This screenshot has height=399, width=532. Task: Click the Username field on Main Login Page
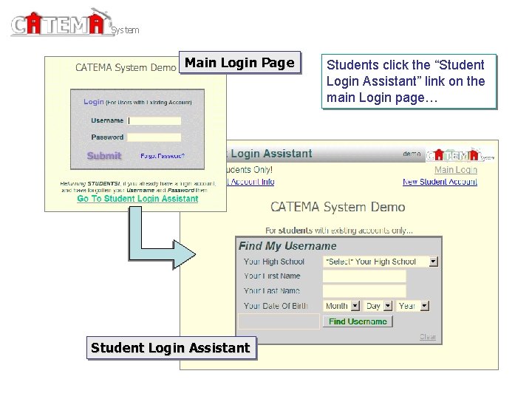click(154, 120)
